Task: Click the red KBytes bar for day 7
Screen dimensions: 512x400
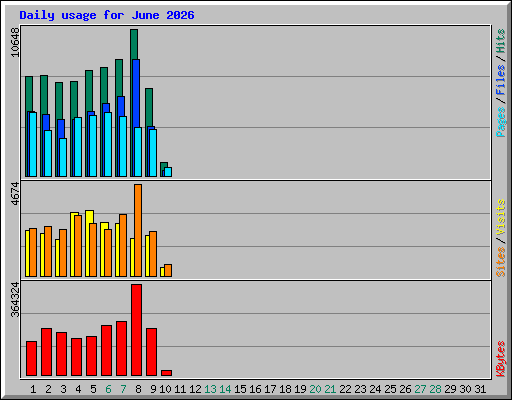Action: [121, 348]
